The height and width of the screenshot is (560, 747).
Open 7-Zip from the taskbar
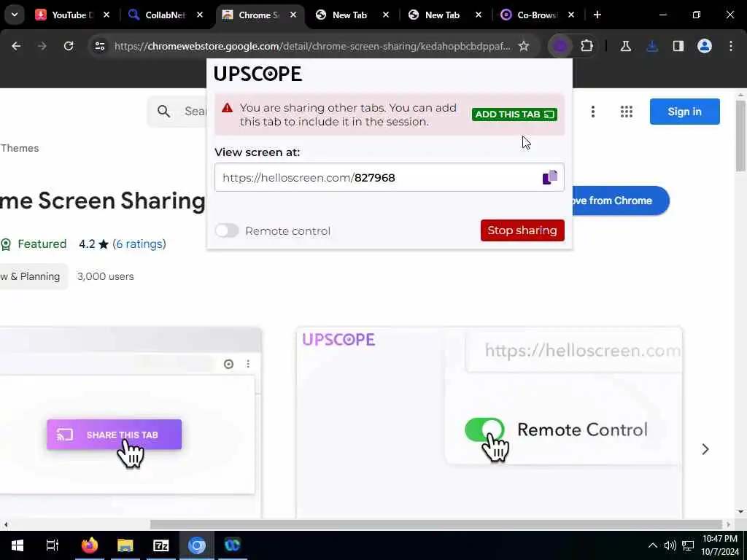(x=161, y=545)
